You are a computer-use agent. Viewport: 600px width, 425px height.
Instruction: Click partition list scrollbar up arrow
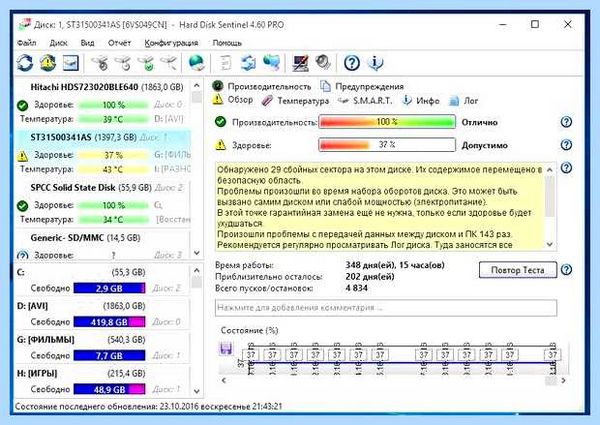(x=197, y=270)
